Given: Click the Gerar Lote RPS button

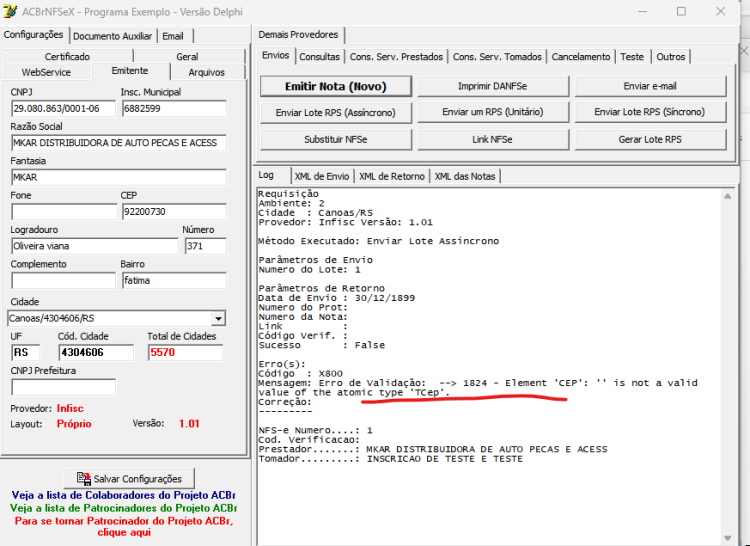Looking at the screenshot, I should 650,140.
